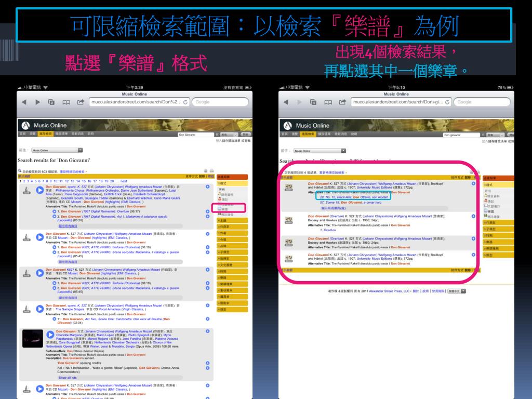This screenshot has width=532, height=399.
Task: Focus the left iPad URL address field
Action: [139, 102]
